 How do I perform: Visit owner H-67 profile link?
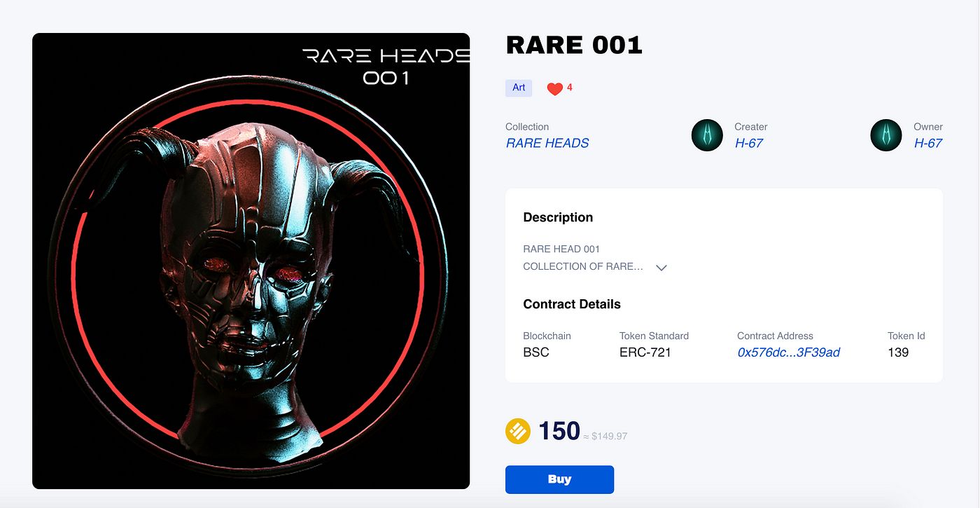click(x=928, y=143)
